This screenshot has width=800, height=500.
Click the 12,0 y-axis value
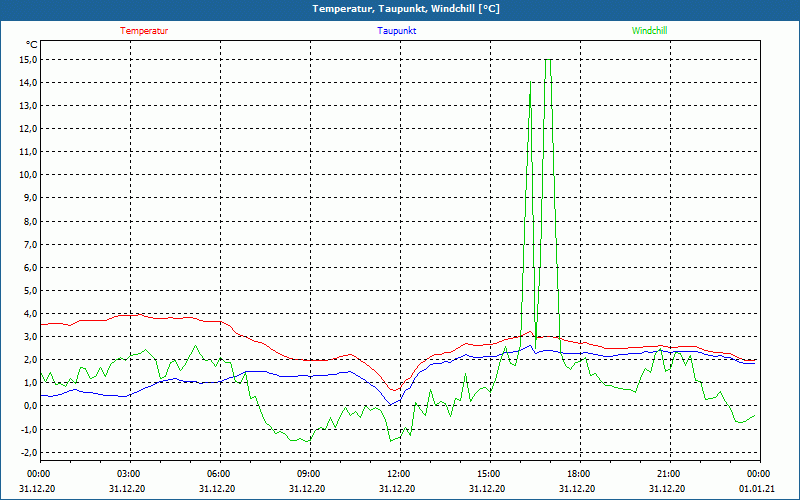point(29,129)
